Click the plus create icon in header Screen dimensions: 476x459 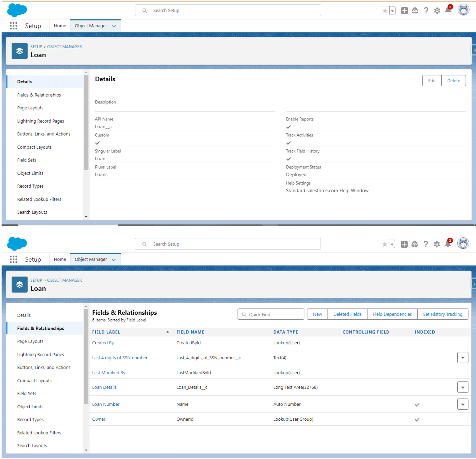click(404, 10)
